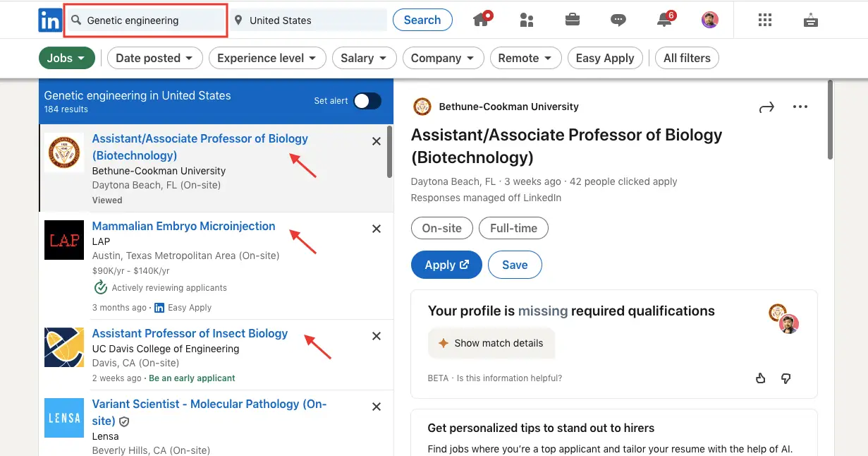Image resolution: width=868 pixels, height=456 pixels.
Task: Open Assistant Professor of Insect Biology job
Action: [190, 333]
